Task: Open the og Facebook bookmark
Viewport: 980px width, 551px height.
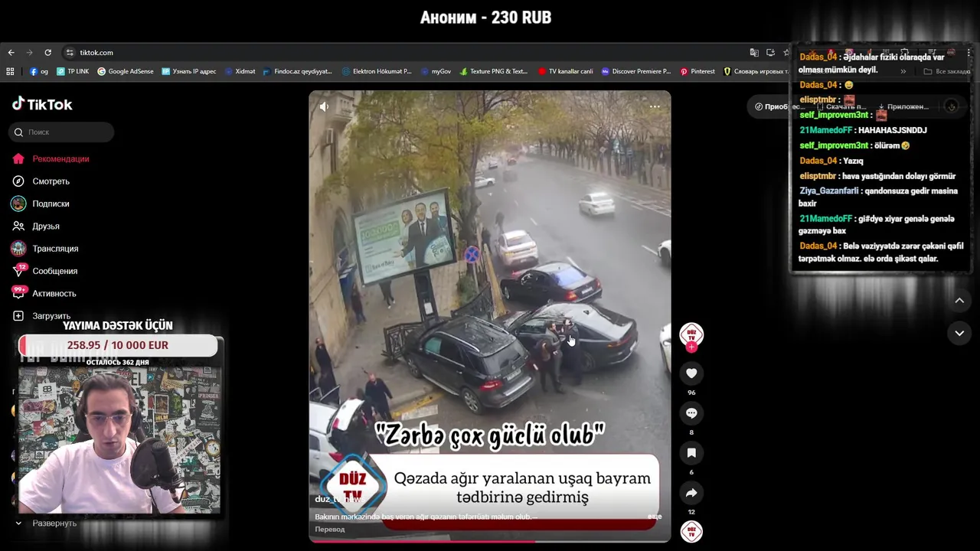Action: tap(39, 71)
